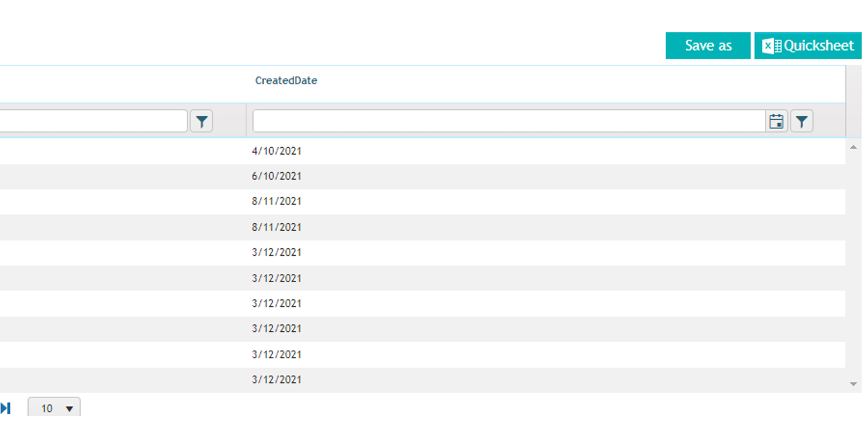868x436 pixels.
Task: Click the scroll down arrow of the grid
Action: tap(854, 384)
